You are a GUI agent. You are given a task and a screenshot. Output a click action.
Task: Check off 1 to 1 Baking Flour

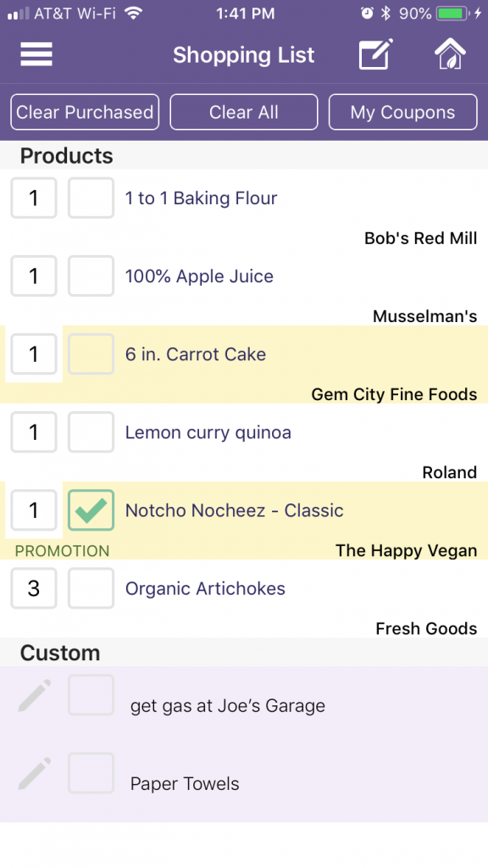[x=91, y=198]
